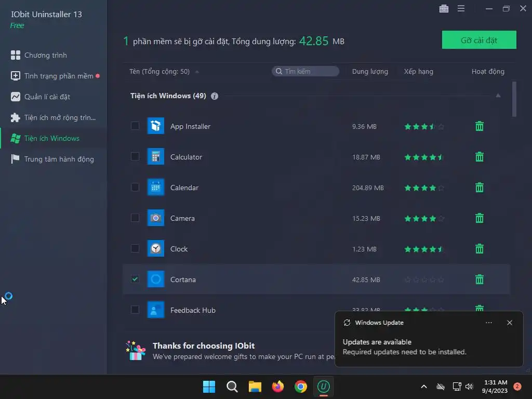Click the Calculator app icon
The width and height of the screenshot is (532, 399).
click(156, 156)
